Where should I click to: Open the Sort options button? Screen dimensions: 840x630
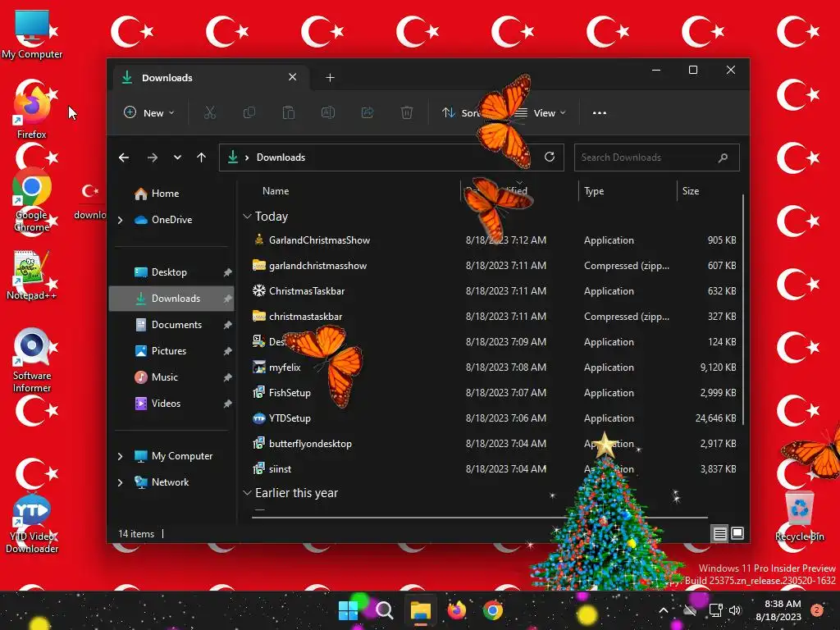pyautogui.click(x=461, y=112)
